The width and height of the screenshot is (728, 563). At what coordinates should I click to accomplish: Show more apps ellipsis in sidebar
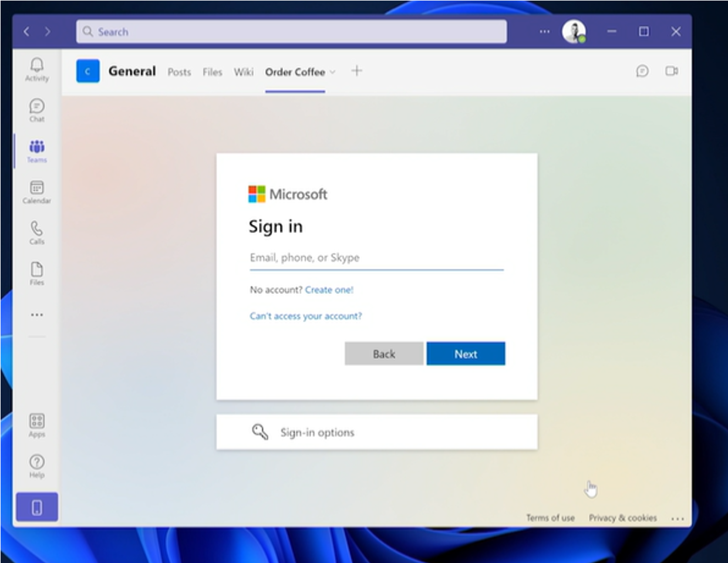coord(36,315)
